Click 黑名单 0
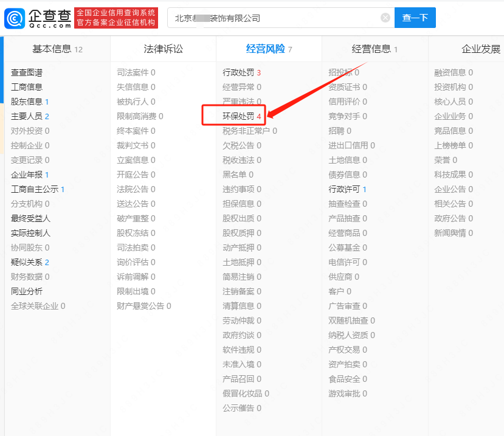The image size is (504, 436). point(238,175)
